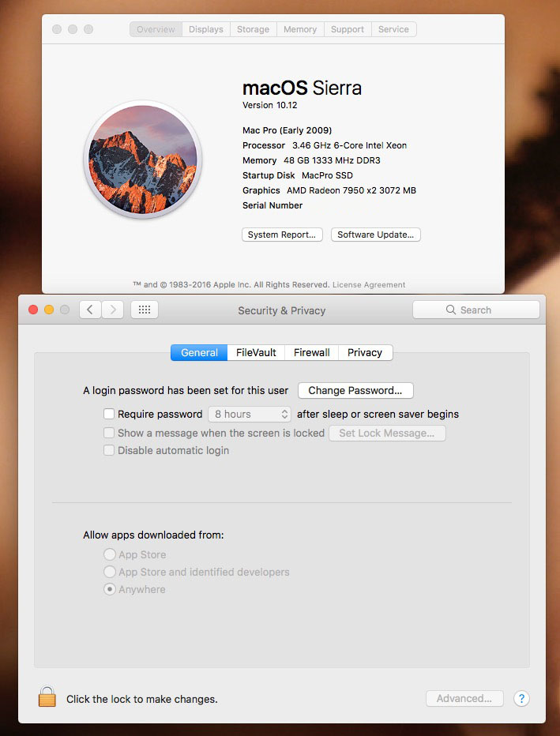Click the 3.46 GHz 6-Core Intel Xeon text

(350, 145)
